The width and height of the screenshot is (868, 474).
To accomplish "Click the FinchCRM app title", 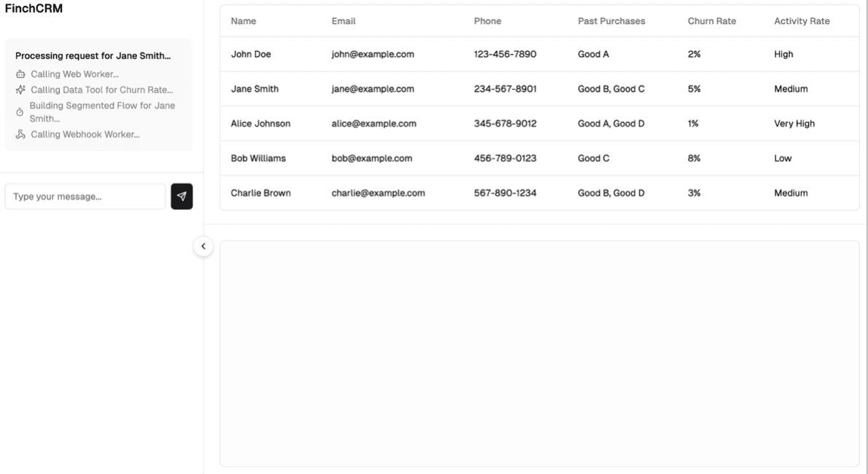I will (x=34, y=8).
